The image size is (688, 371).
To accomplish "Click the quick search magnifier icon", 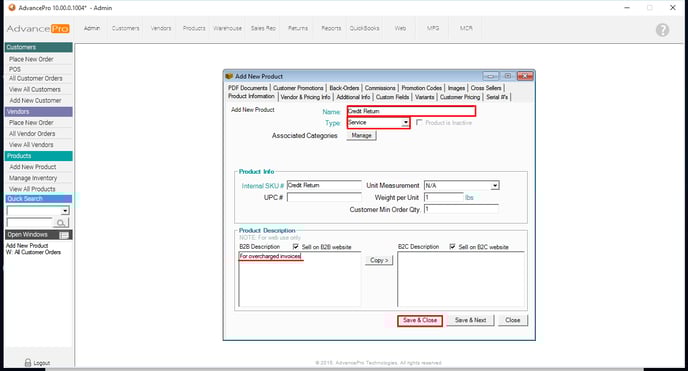I will (61, 223).
